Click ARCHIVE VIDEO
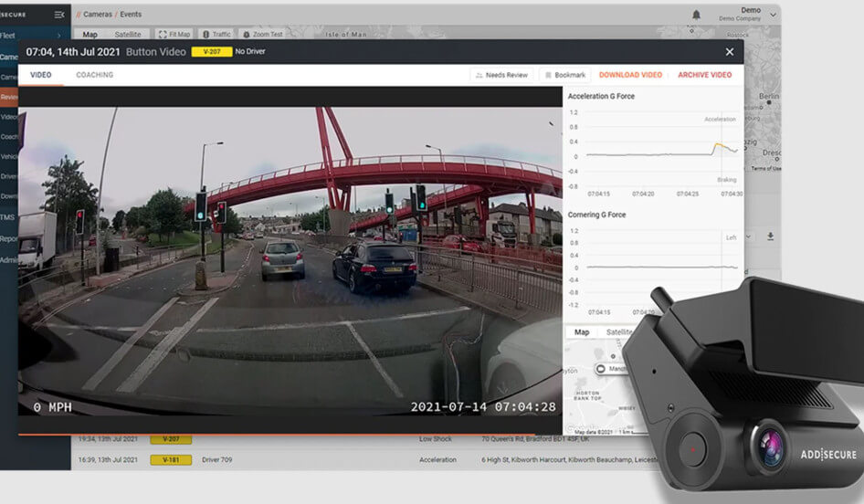 pos(705,75)
